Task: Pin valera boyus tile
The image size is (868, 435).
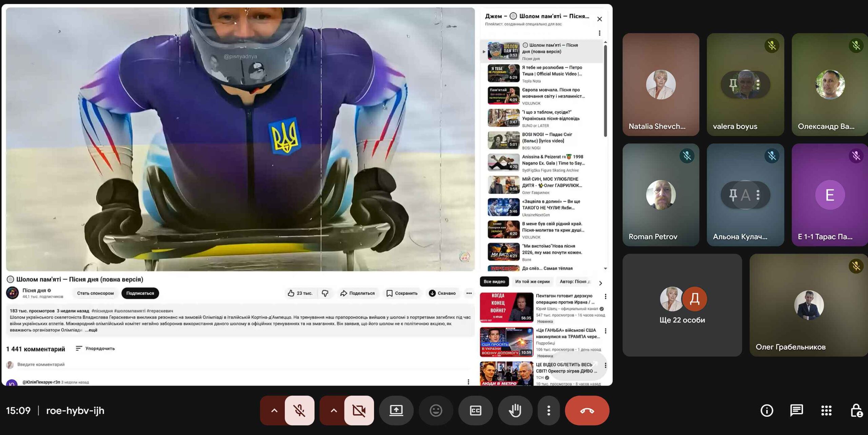Action: [733, 84]
